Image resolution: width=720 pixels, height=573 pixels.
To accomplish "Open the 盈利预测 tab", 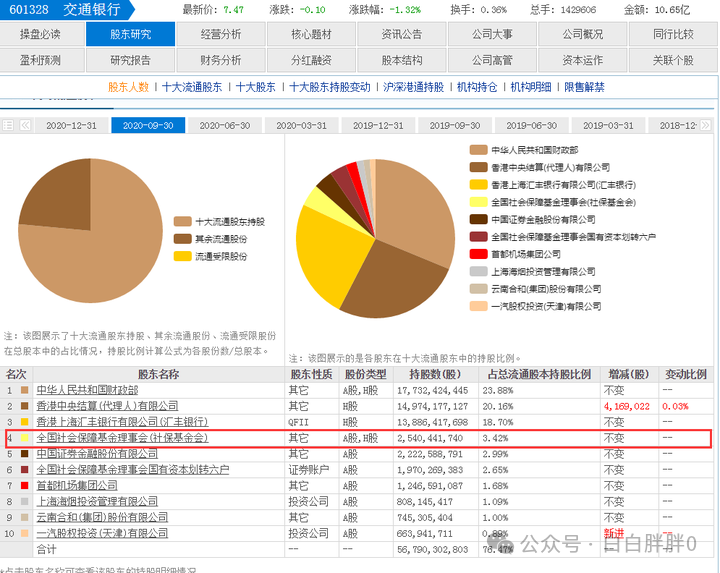I will point(40,60).
